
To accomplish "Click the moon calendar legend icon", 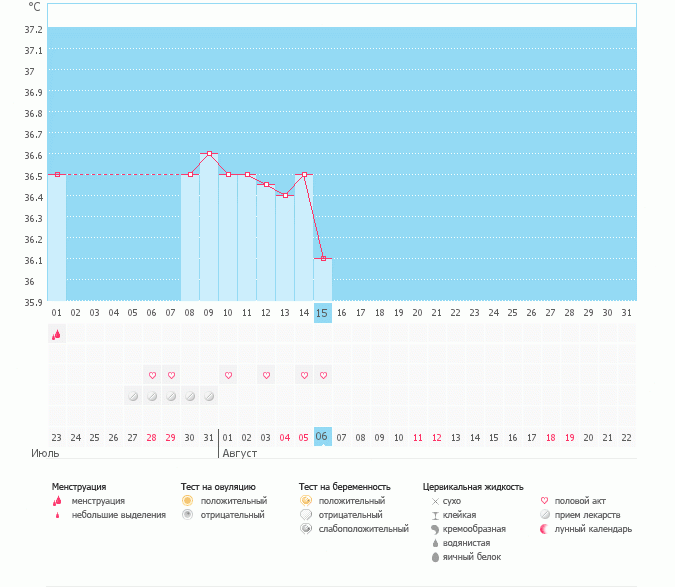I will (544, 529).
